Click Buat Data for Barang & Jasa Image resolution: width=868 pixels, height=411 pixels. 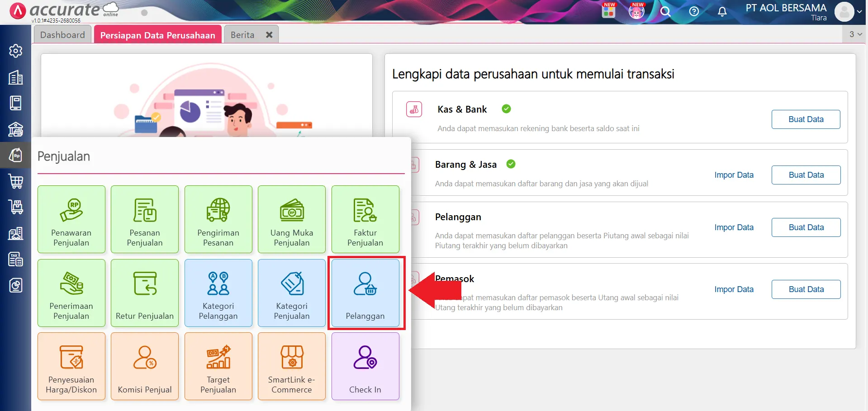coord(806,175)
